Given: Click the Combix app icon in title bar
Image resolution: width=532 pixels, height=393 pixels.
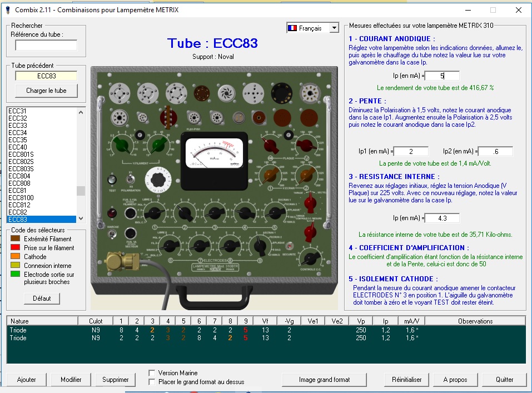Looking at the screenshot, I should (x=8, y=10).
